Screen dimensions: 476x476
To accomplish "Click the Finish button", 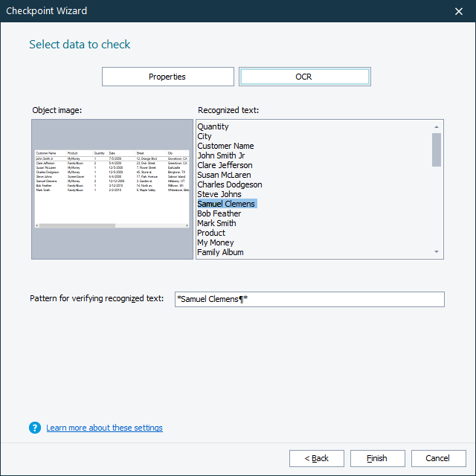I will click(377, 458).
